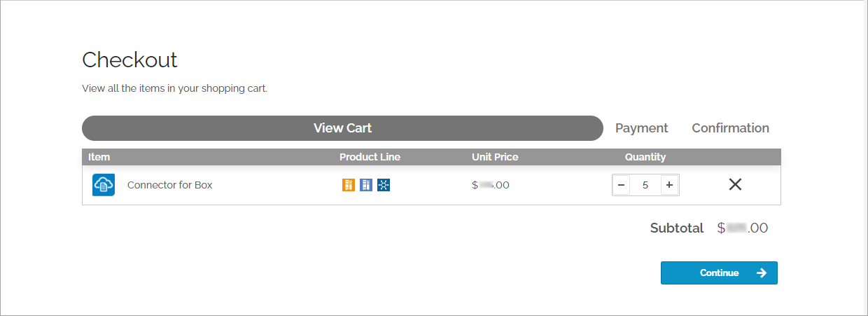Image resolution: width=868 pixels, height=316 pixels.
Task: Click the white arrow inside the Continue button
Action: [762, 273]
